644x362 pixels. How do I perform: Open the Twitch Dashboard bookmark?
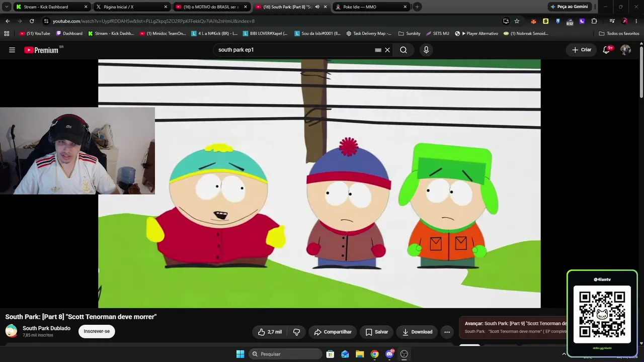coord(69,34)
